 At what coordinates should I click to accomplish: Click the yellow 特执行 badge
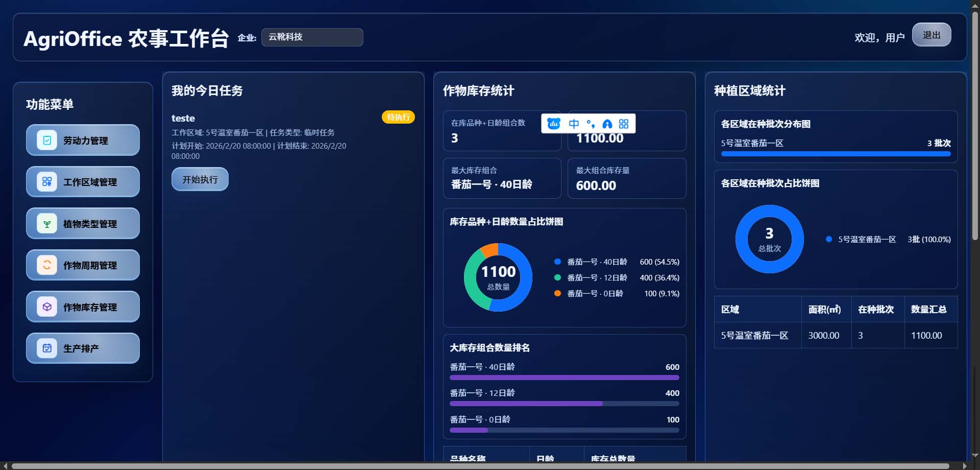point(398,117)
